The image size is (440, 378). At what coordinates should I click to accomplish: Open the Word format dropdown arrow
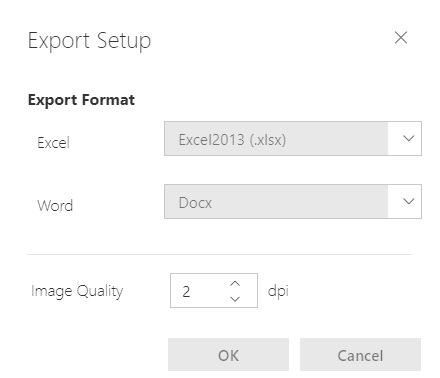[408, 201]
